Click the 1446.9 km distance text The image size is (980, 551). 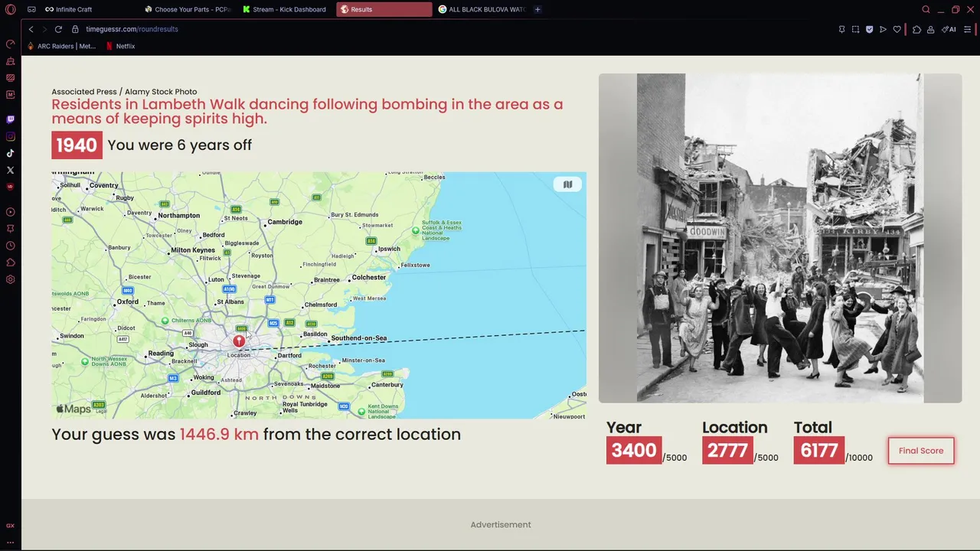pyautogui.click(x=219, y=434)
